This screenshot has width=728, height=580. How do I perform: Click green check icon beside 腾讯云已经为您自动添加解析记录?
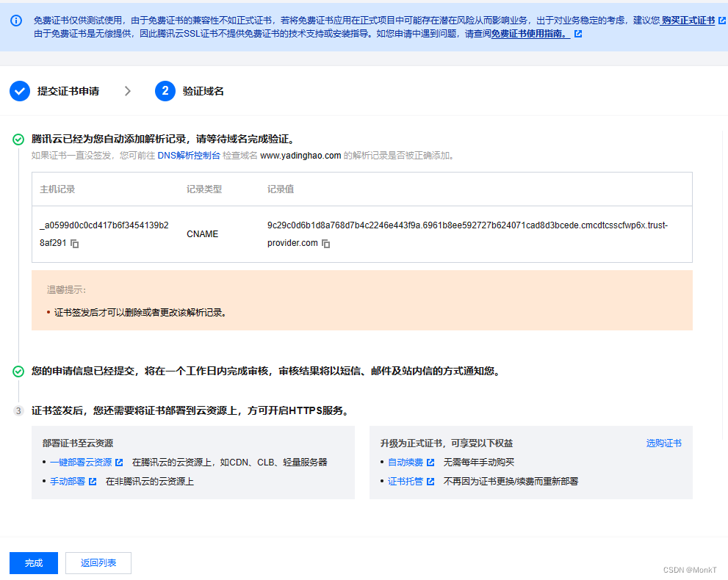point(18,139)
